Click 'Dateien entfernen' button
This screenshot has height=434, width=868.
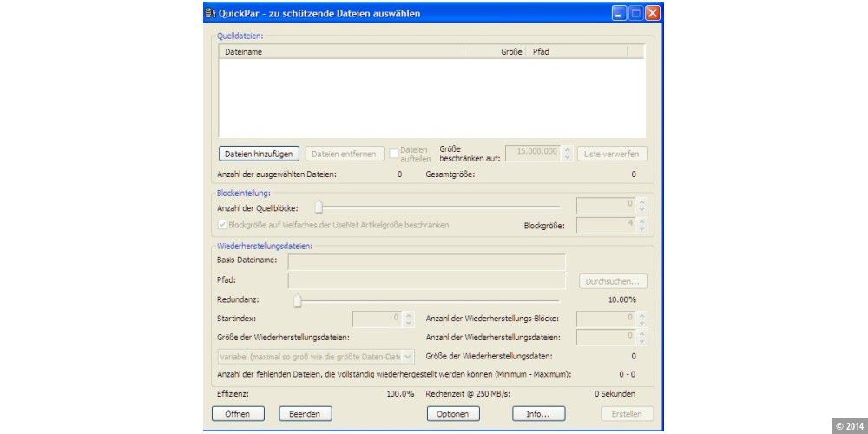pos(345,154)
